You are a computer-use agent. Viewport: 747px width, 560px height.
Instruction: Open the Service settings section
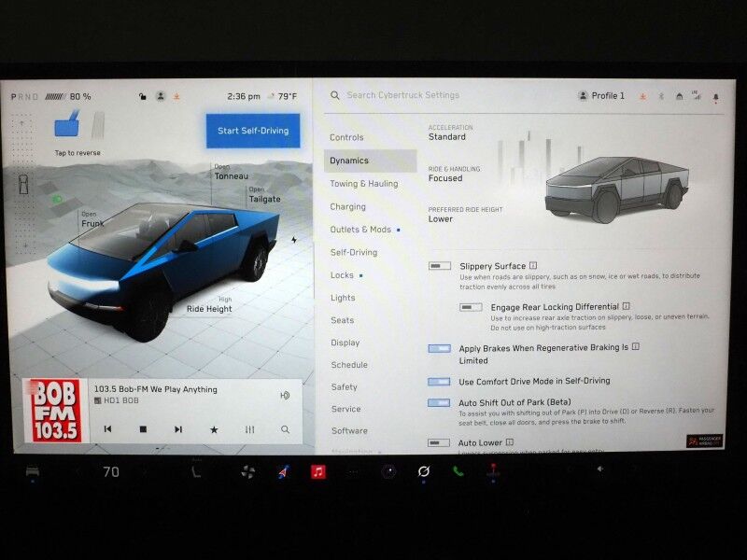pos(345,409)
